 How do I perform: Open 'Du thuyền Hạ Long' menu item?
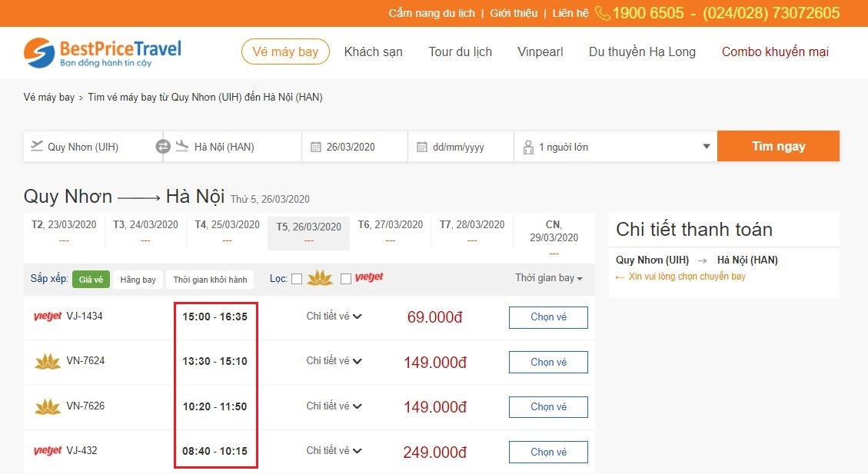(642, 52)
